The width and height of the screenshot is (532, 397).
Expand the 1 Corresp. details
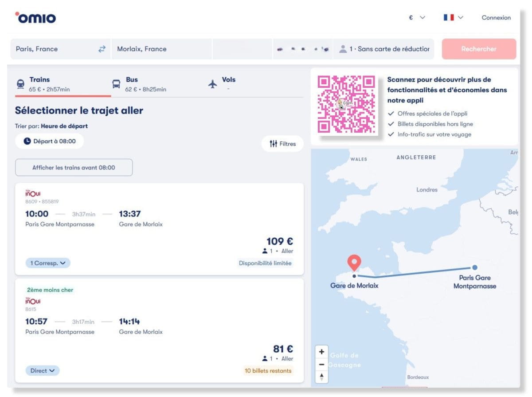(x=48, y=263)
